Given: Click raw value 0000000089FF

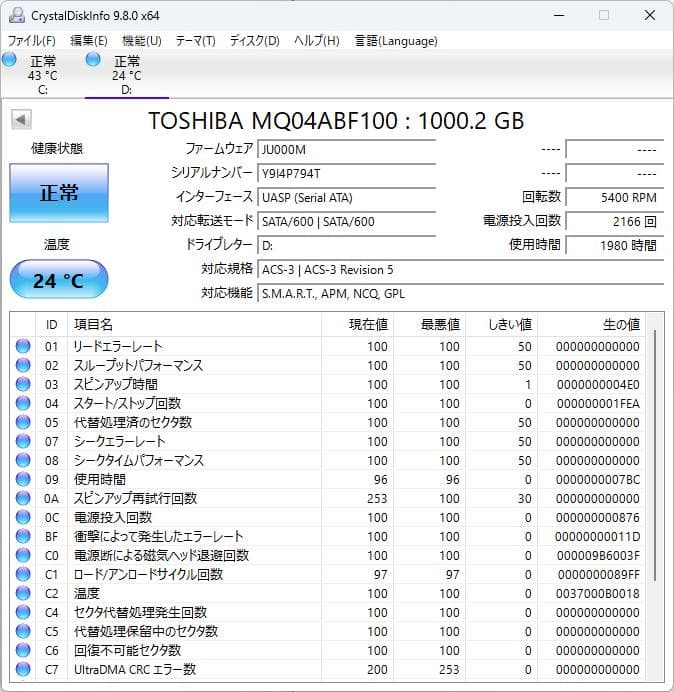Looking at the screenshot, I should click(599, 574).
